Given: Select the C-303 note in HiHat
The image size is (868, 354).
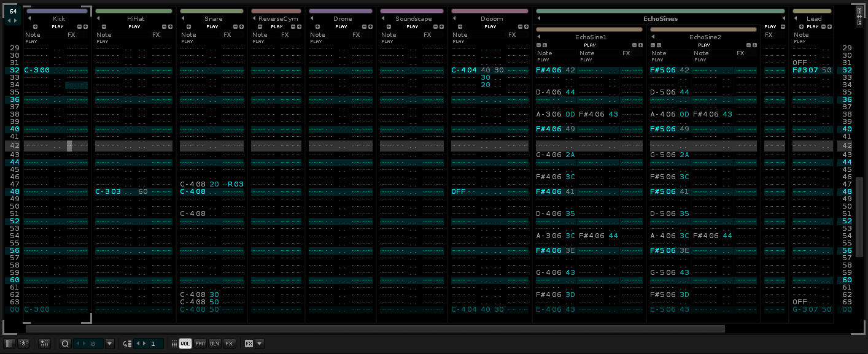Looking at the screenshot, I should tap(108, 192).
